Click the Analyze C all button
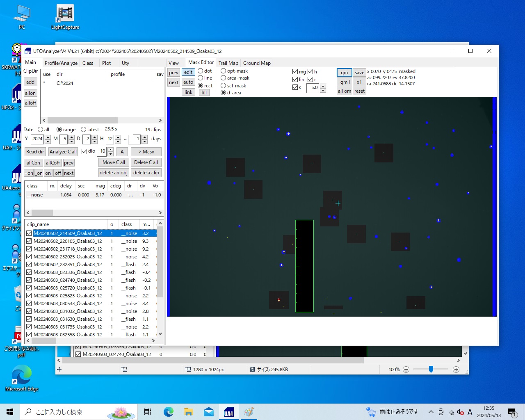525x420 pixels. point(63,152)
